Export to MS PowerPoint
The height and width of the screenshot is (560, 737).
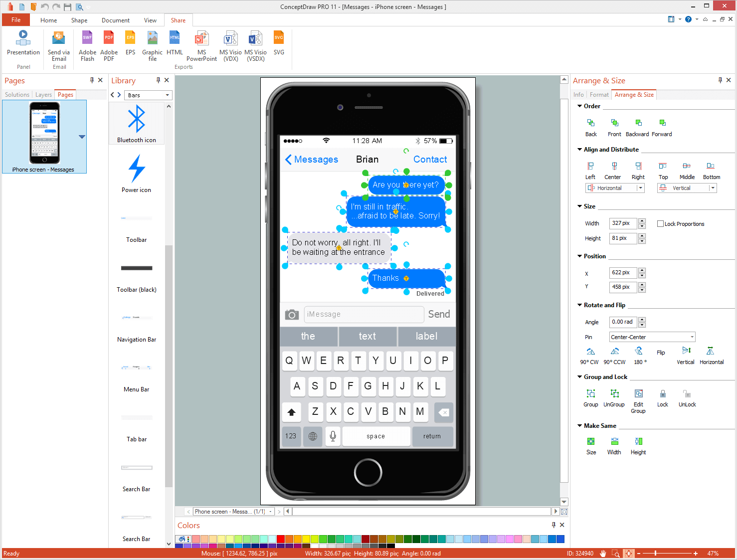click(201, 46)
